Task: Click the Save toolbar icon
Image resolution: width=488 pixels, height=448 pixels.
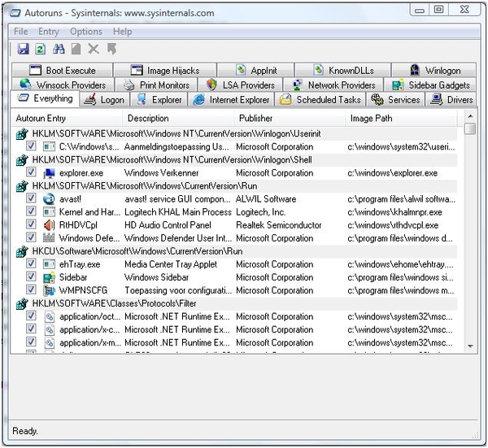Action: [24, 49]
